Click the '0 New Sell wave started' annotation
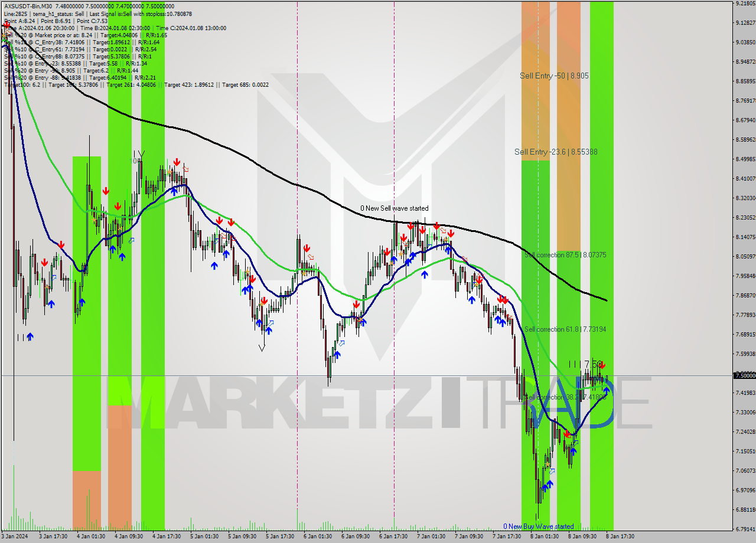 click(x=395, y=208)
